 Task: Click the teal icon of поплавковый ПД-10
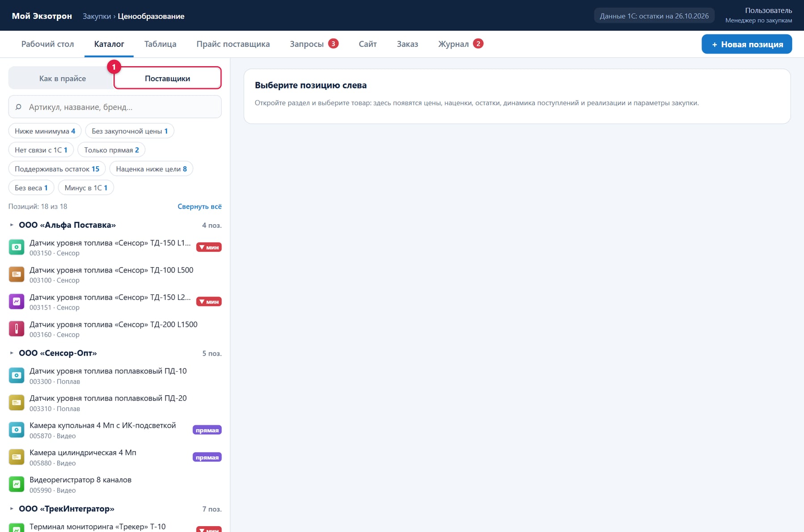coord(17,376)
